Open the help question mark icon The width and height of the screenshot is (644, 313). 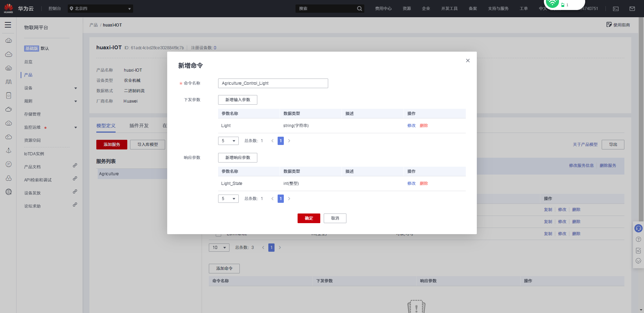click(638, 239)
